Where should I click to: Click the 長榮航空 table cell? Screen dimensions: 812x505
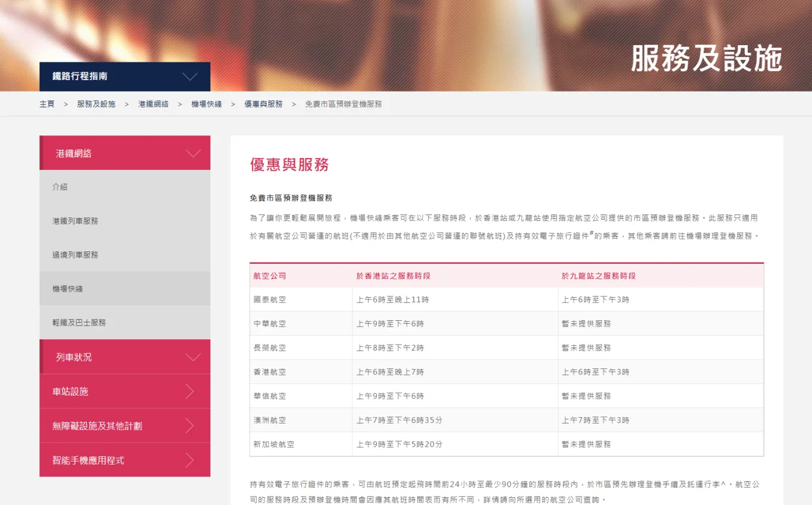(x=301, y=348)
